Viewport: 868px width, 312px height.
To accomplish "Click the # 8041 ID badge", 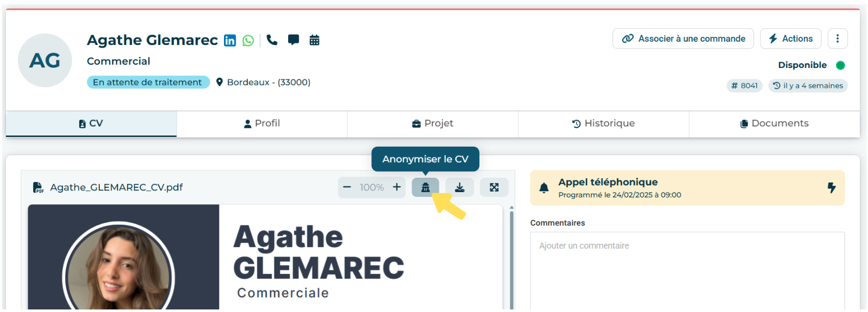I will pyautogui.click(x=745, y=86).
